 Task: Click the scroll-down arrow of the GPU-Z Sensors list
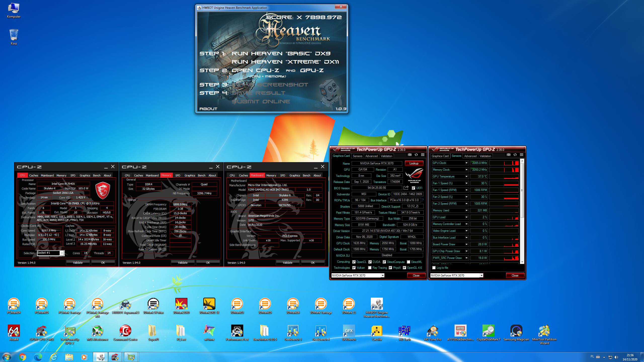522,262
